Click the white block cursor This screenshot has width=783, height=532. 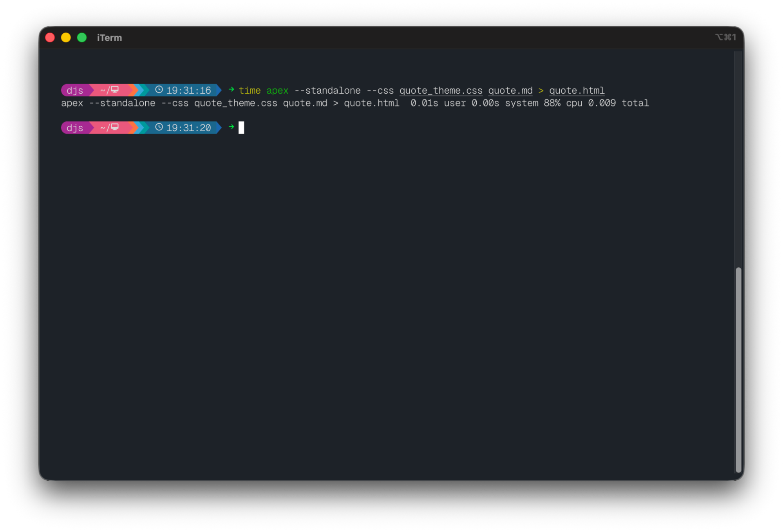click(x=241, y=128)
